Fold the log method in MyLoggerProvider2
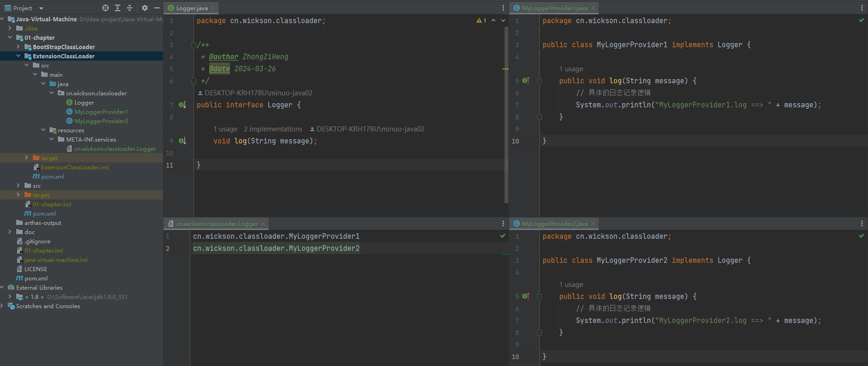The height and width of the screenshot is (366, 868). [539, 297]
